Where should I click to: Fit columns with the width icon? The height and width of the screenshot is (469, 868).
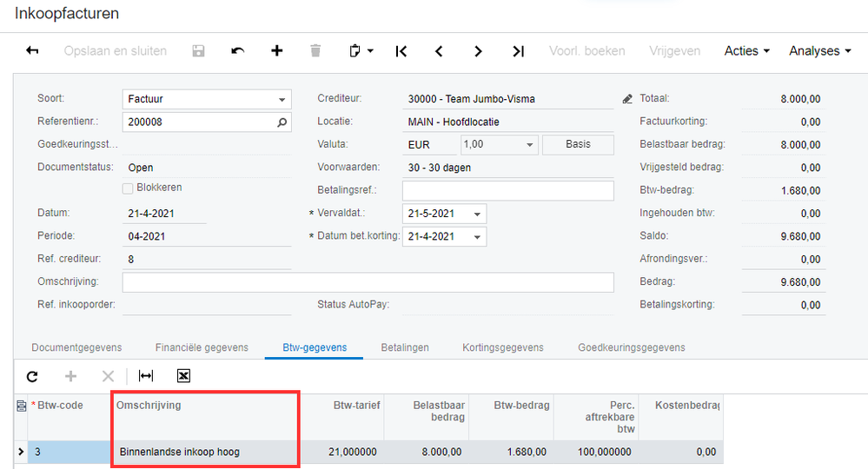pos(146,376)
